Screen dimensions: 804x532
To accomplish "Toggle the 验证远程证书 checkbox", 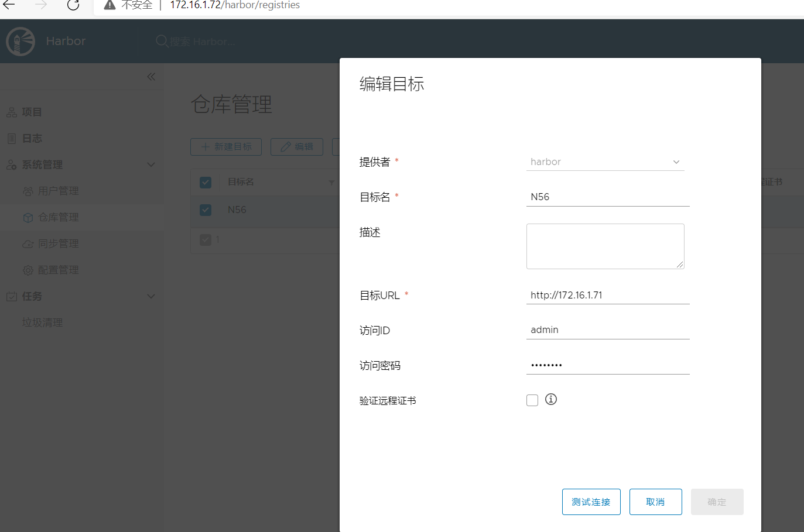I will click(532, 400).
